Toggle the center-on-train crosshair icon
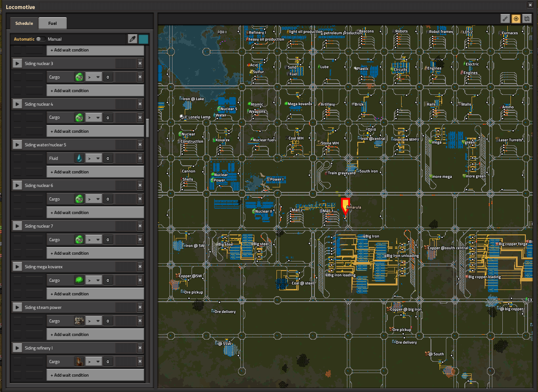 [x=516, y=19]
